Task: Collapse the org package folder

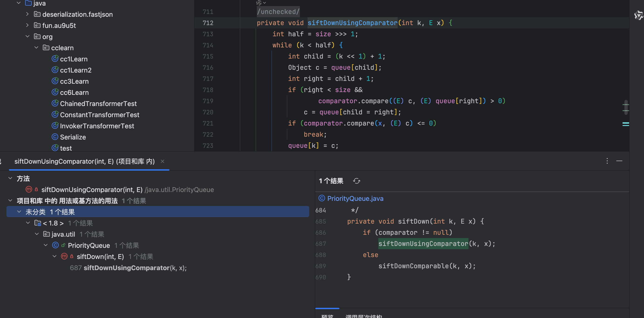Action: 27,36
